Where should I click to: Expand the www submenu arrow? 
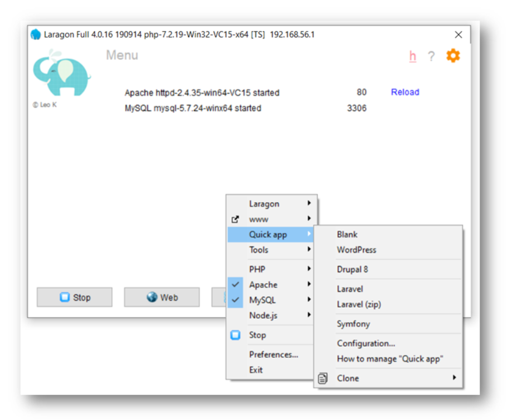309,218
